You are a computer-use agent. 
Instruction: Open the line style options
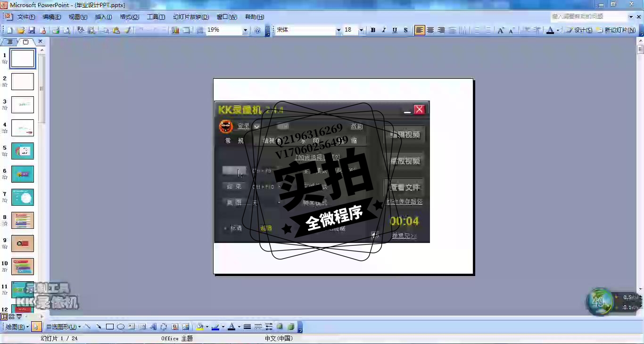(247, 327)
